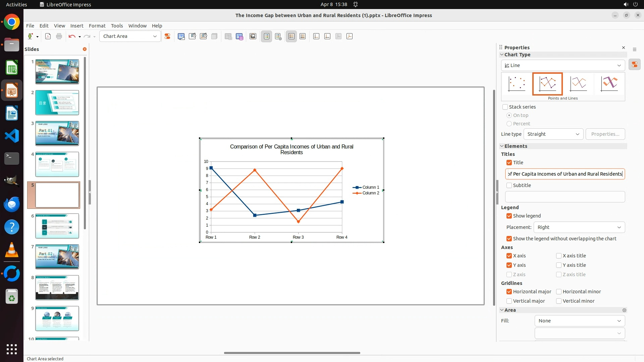Check the X axis title box
Image resolution: width=644 pixels, height=362 pixels.
[x=559, y=256]
